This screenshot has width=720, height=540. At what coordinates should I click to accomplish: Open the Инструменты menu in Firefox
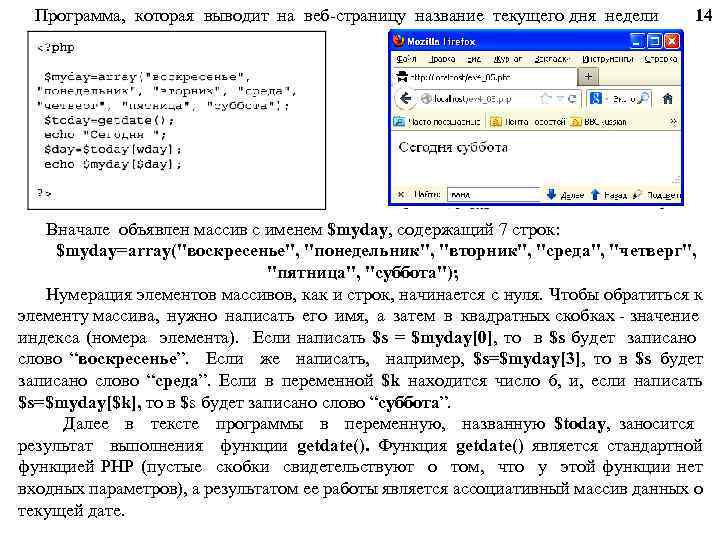[x=608, y=59]
